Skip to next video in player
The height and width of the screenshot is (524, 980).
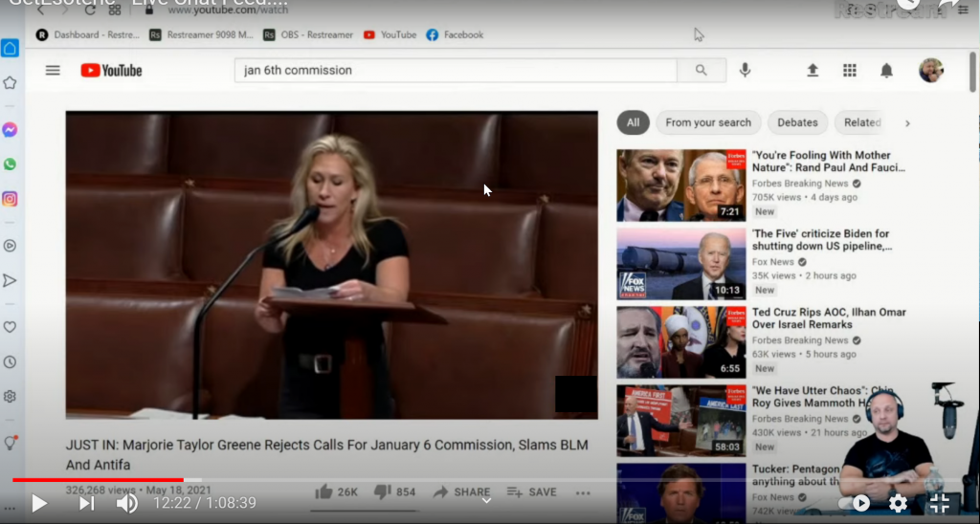pyautogui.click(x=86, y=503)
